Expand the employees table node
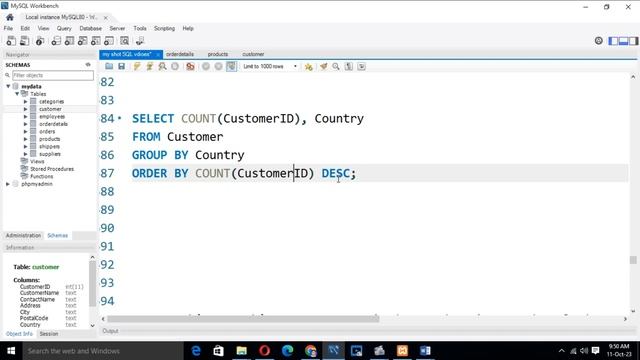This screenshot has height=360, width=640. coord(25,116)
